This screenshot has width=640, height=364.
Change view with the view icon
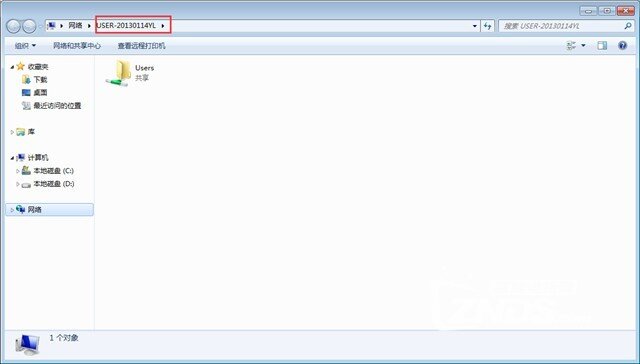click(x=571, y=46)
